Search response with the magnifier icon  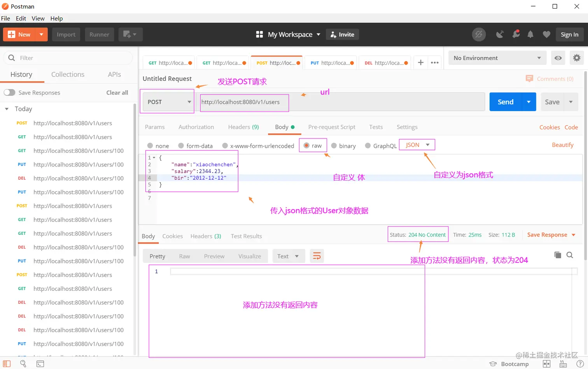570,255
